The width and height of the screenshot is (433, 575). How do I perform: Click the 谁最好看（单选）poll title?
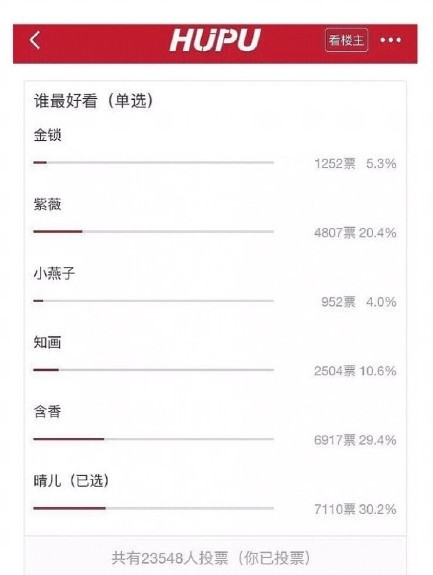coord(94,101)
